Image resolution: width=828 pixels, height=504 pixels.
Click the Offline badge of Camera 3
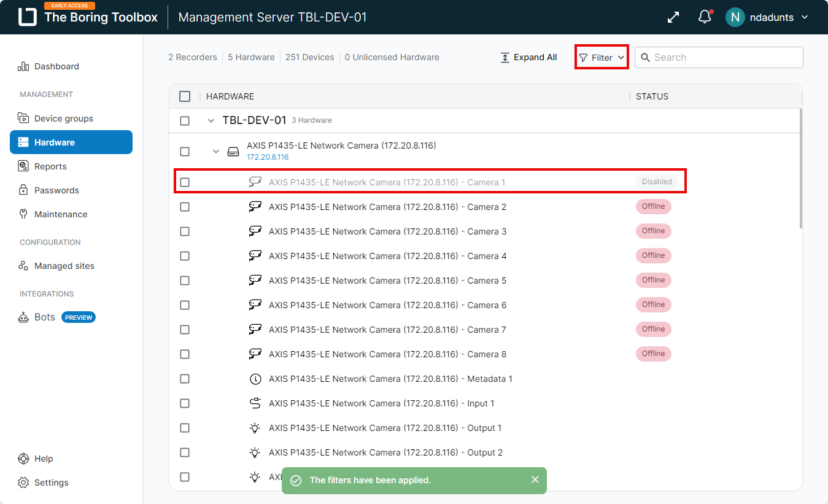(x=654, y=231)
